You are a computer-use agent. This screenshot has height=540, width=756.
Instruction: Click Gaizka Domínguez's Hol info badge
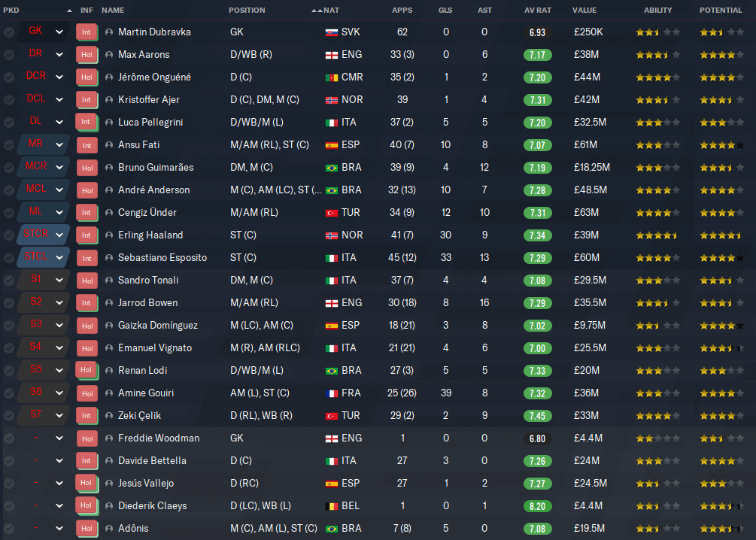[x=87, y=326]
